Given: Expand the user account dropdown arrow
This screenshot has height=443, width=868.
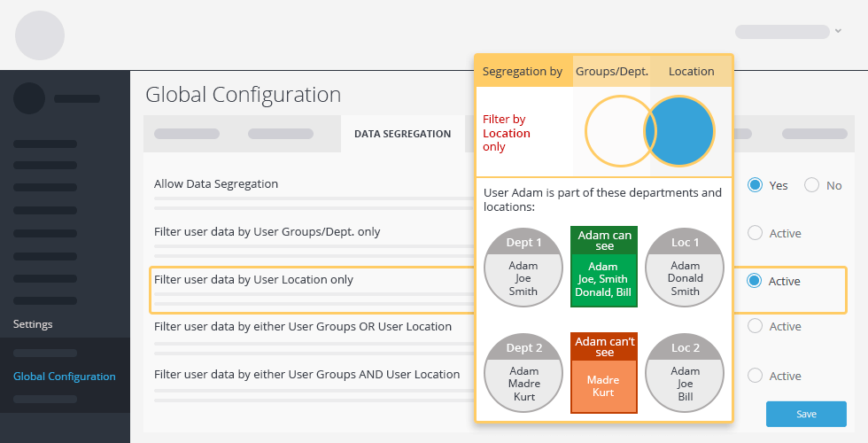Looking at the screenshot, I should coord(838,31).
